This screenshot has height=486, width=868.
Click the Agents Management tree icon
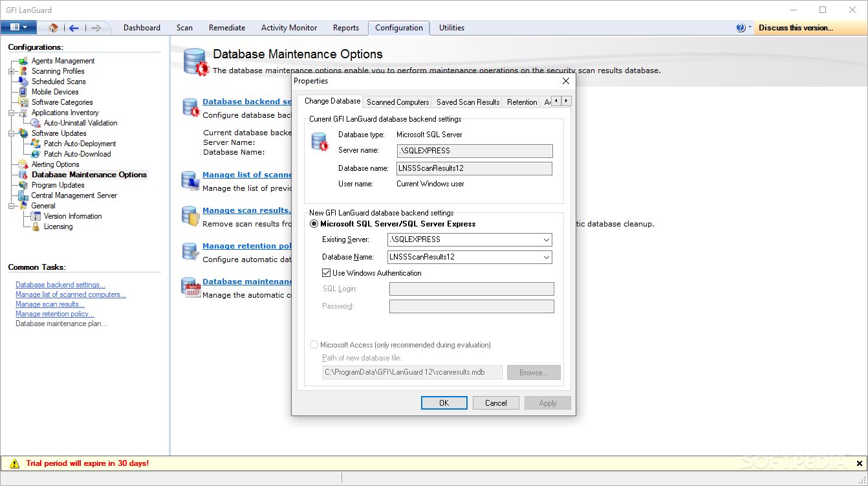[x=23, y=61]
